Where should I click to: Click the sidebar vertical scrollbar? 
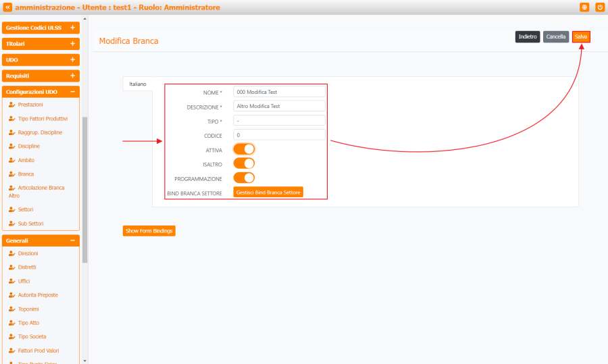tap(84, 189)
